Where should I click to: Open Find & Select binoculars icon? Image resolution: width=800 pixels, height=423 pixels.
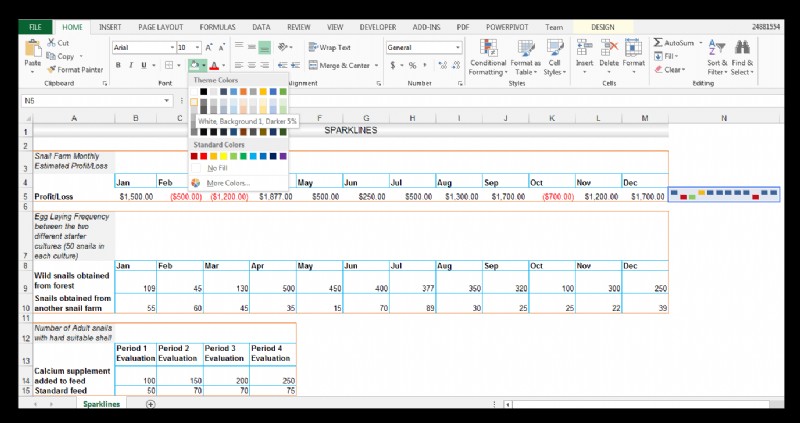744,47
